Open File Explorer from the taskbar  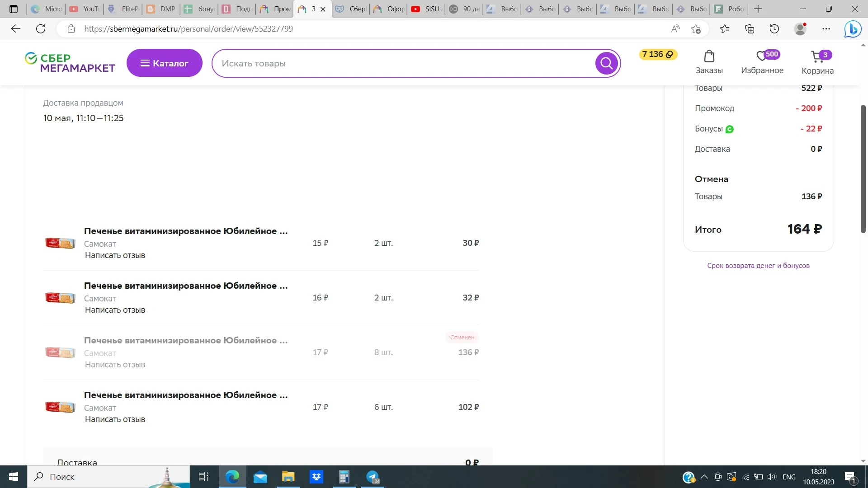tap(288, 477)
